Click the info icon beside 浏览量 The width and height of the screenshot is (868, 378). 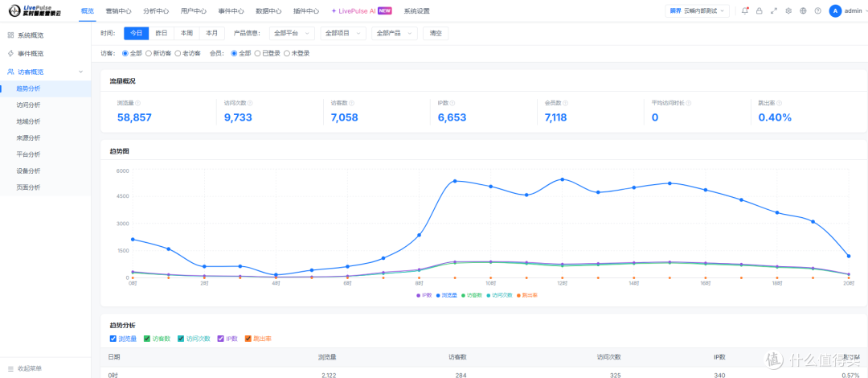coord(138,103)
